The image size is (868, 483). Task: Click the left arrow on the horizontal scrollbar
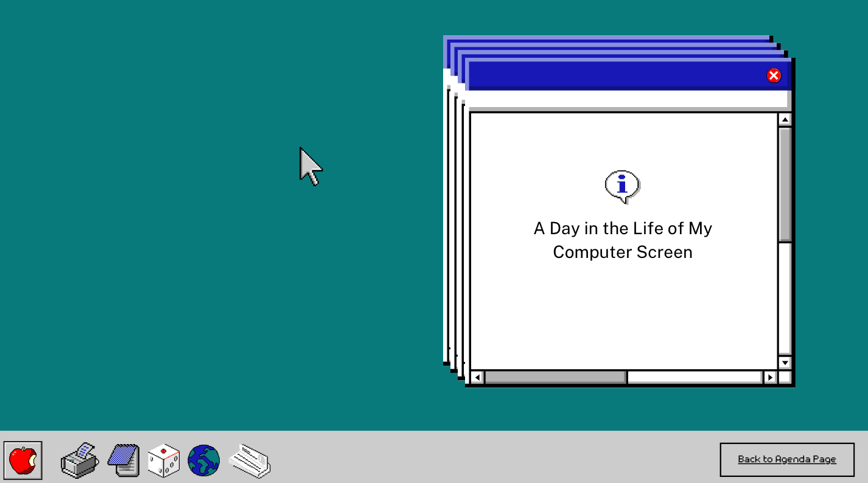(477, 377)
